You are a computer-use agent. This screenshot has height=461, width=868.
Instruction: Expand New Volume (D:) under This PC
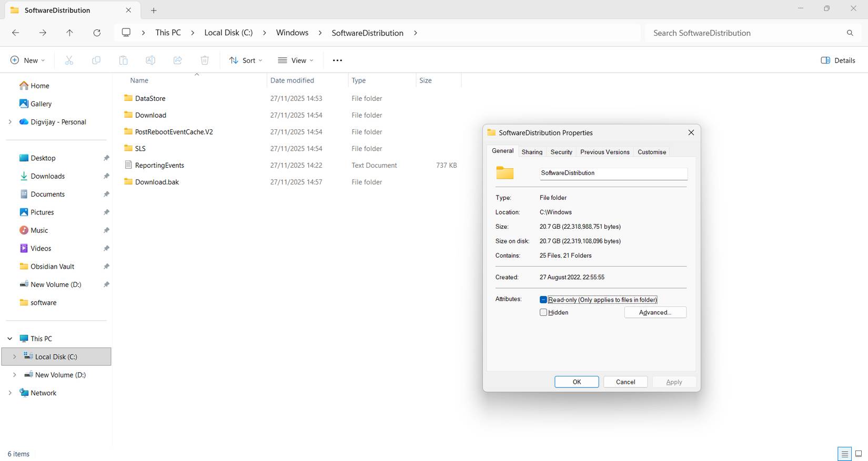point(14,375)
